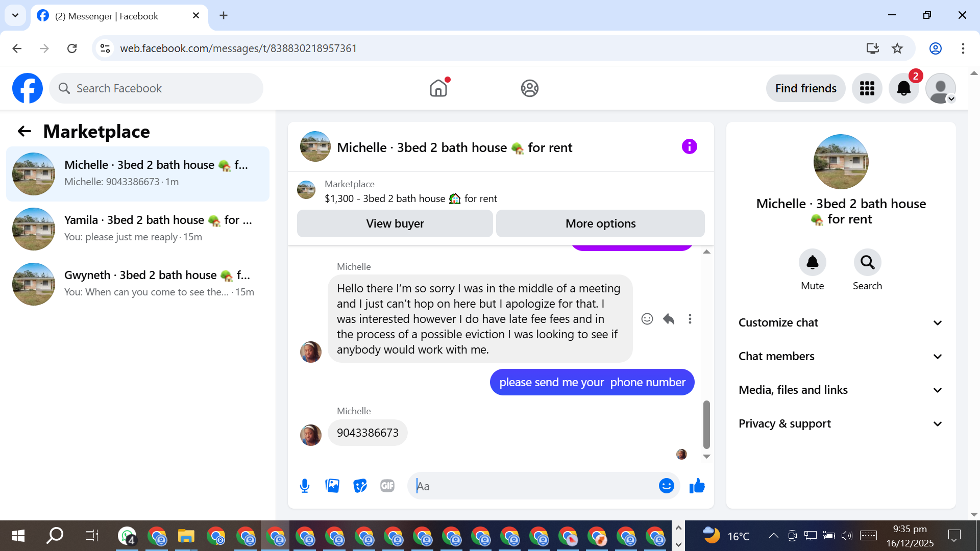The height and width of the screenshot is (551, 980).
Task: Open the clock and calendar
Action: tap(910, 536)
